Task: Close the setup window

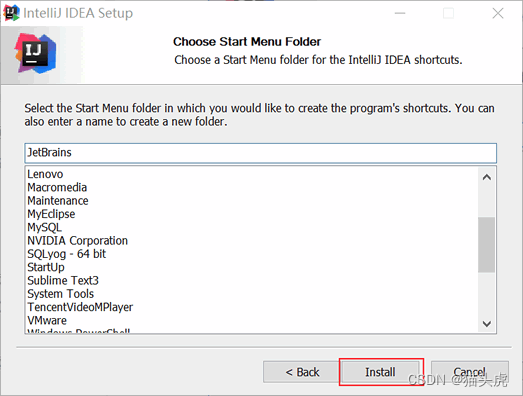Action: [x=498, y=13]
